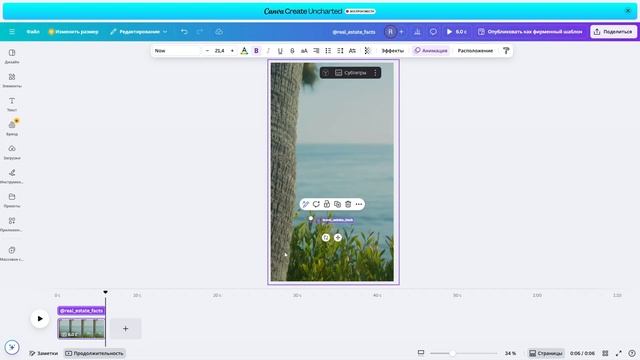Toggle uppercase aA formatting
This screenshot has height=360, width=640.
coord(304,51)
